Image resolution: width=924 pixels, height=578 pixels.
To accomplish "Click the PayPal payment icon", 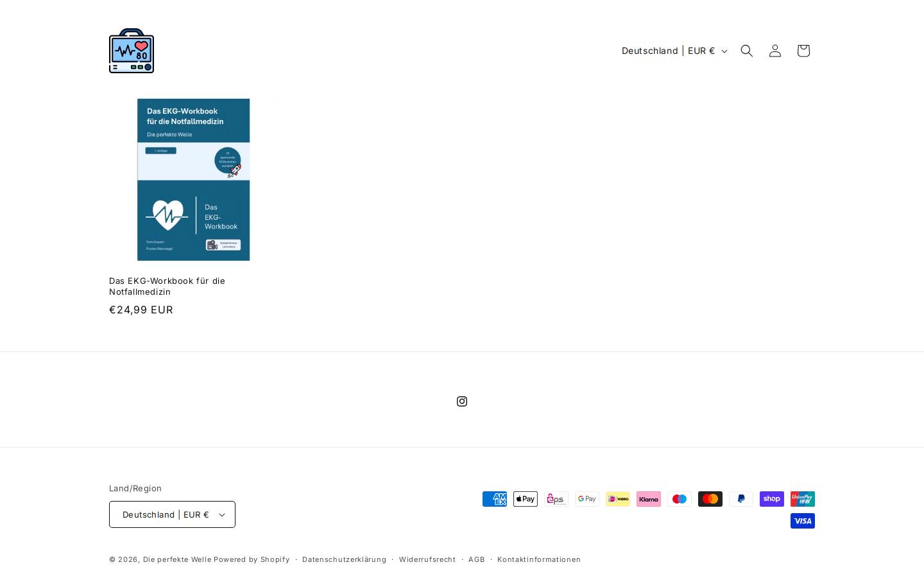I will click(741, 499).
